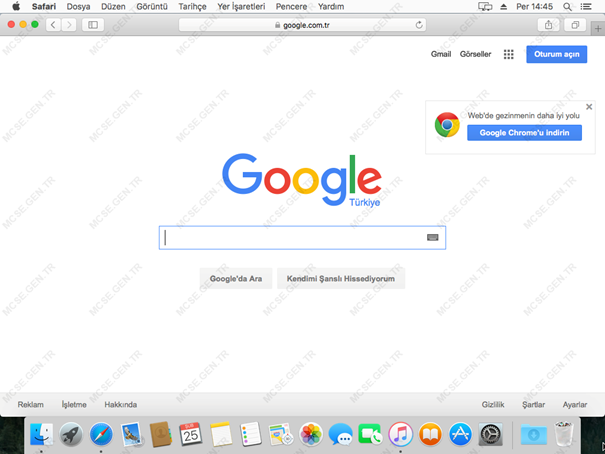Viewport: 605px width, 454px height.
Task: Open Calendar icon showing 25
Action: (x=190, y=434)
